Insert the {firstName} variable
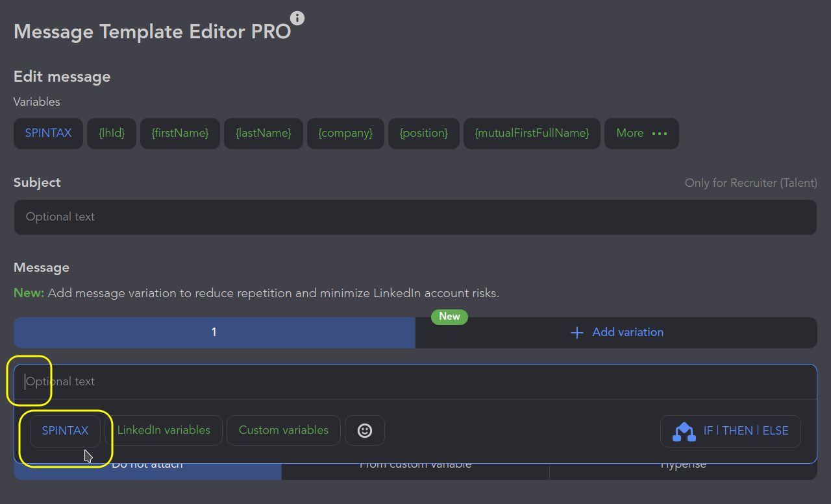The image size is (831, 504). coord(180,134)
